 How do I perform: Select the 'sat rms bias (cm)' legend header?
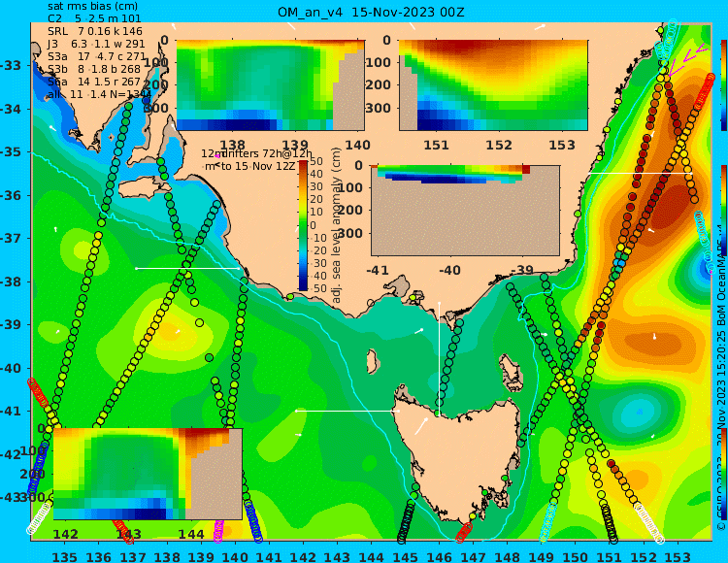coord(93,7)
